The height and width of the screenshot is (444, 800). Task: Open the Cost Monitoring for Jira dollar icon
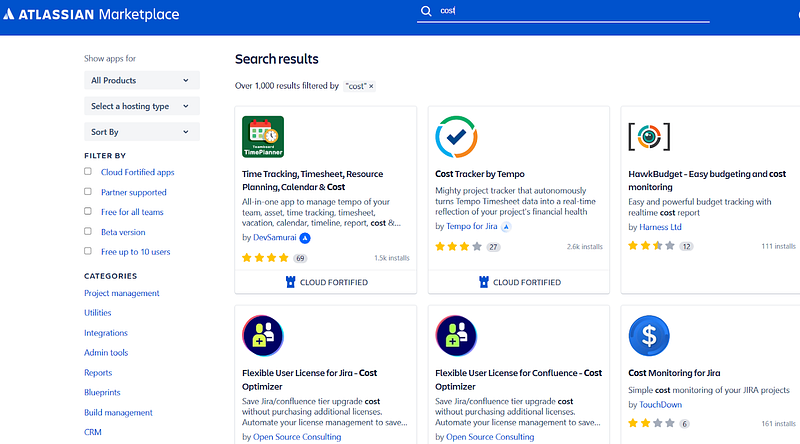(x=649, y=336)
